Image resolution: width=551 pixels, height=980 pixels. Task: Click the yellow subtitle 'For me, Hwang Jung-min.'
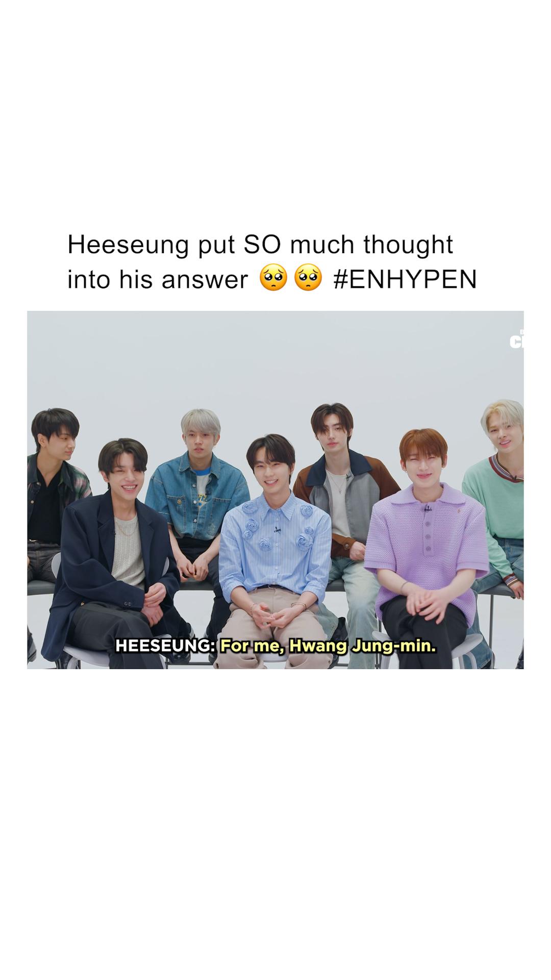(328, 647)
